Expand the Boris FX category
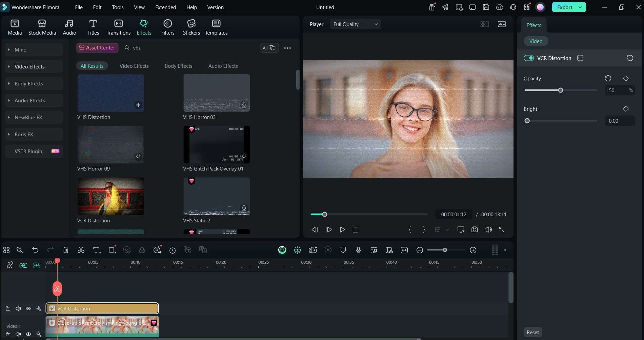 point(34,134)
